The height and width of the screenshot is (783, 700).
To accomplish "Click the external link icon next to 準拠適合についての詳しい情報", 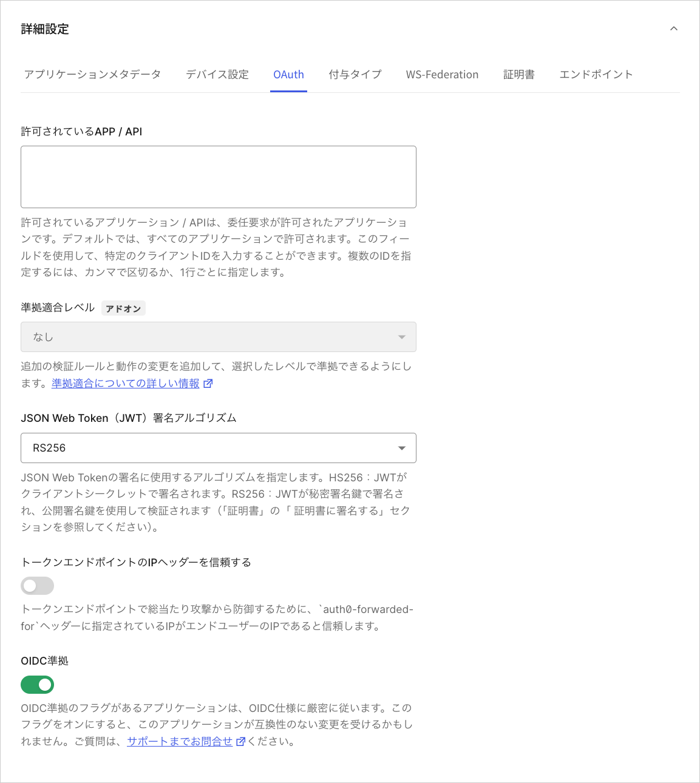I will (208, 383).
